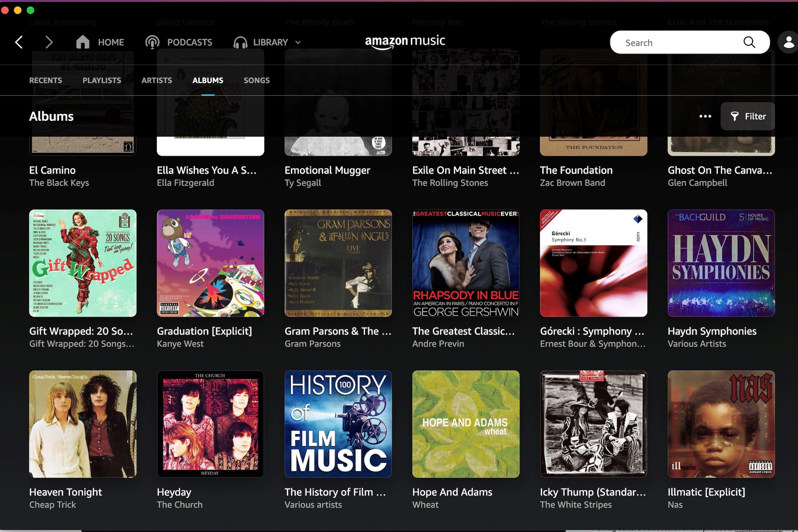Click forward navigation arrow

49,42
